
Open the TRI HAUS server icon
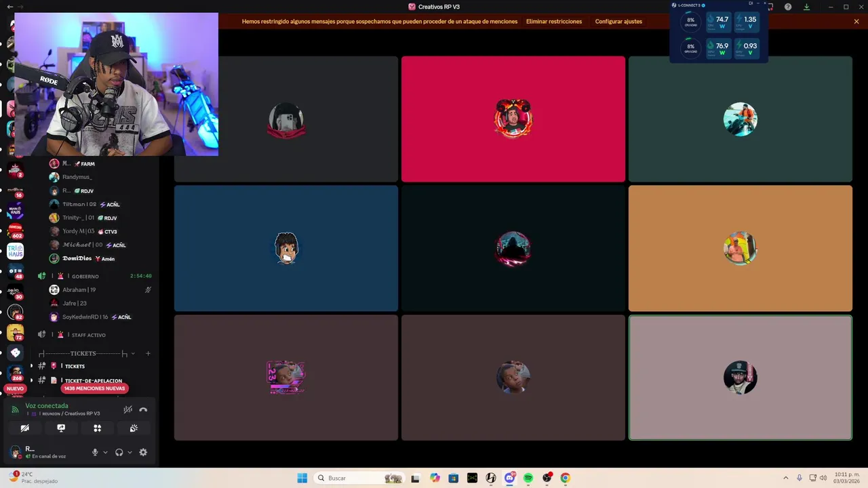click(15, 251)
